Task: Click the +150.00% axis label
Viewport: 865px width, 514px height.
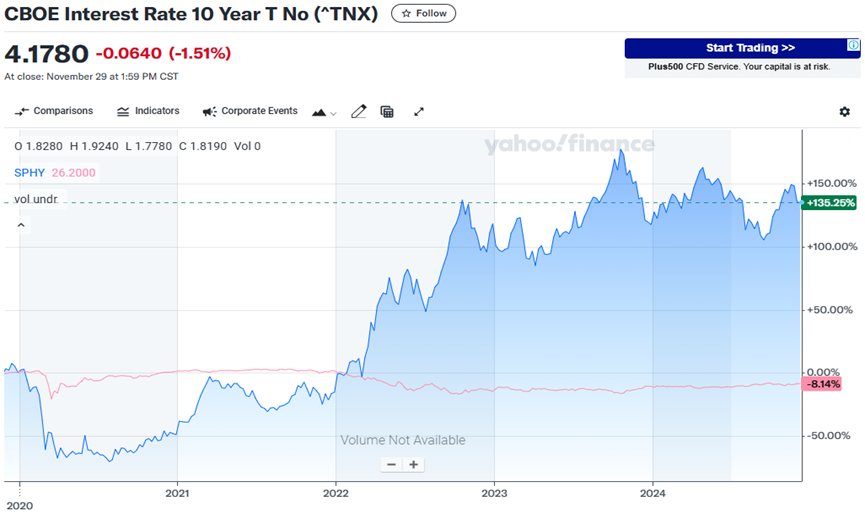Action: coord(832,183)
